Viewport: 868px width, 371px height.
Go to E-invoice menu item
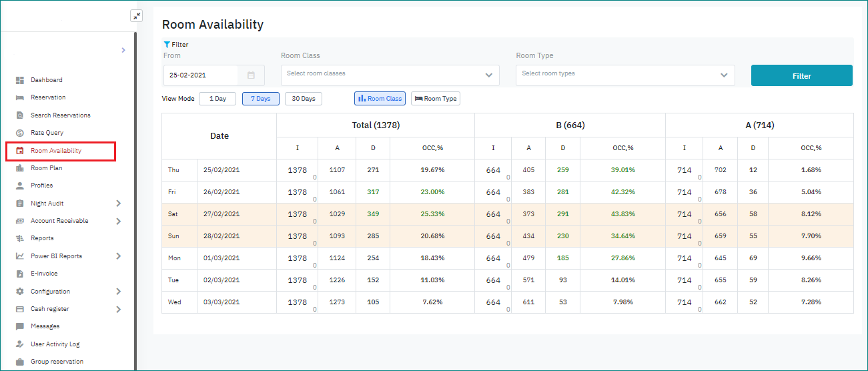coord(44,274)
